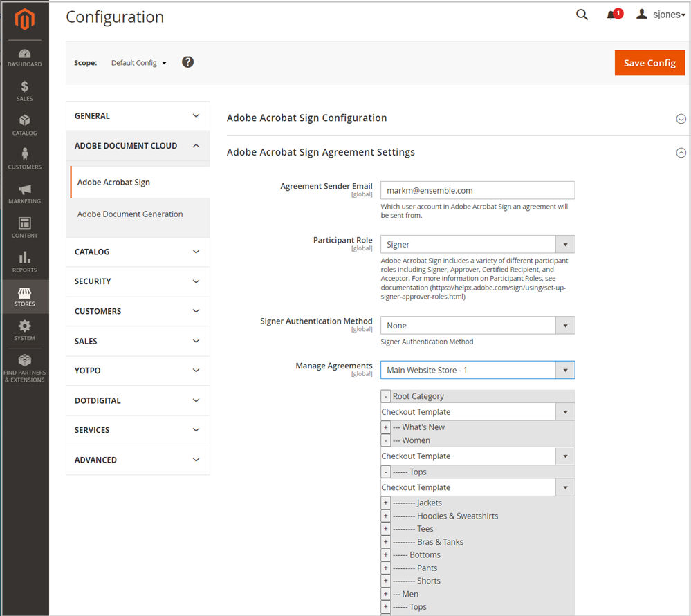Click the search magnifier icon

(582, 15)
